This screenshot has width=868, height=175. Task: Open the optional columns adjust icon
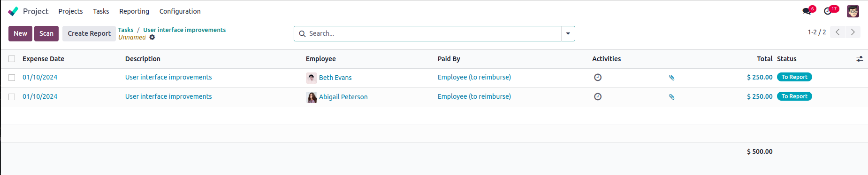click(860, 59)
